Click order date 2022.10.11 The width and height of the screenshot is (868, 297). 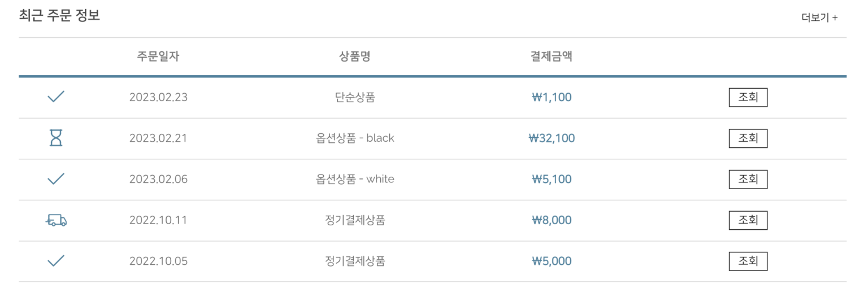158,220
